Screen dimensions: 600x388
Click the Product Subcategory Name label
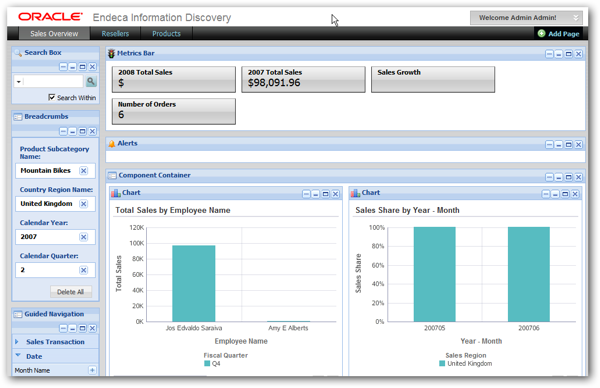coord(54,152)
